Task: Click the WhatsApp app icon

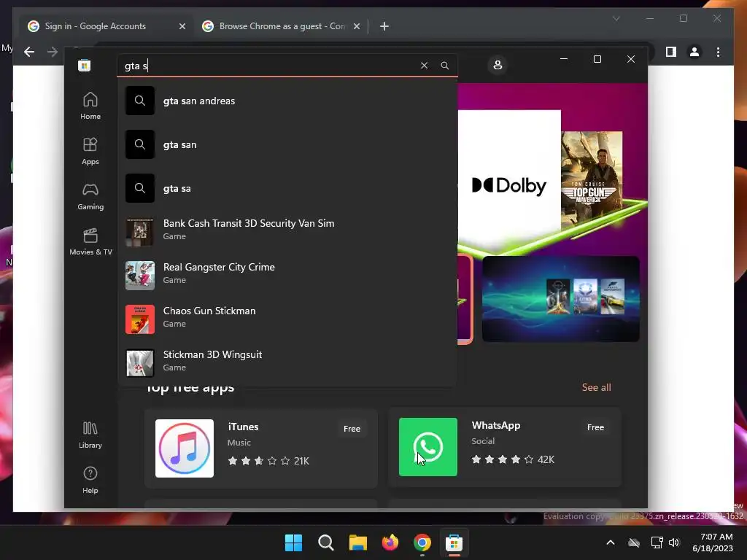Action: (x=427, y=447)
